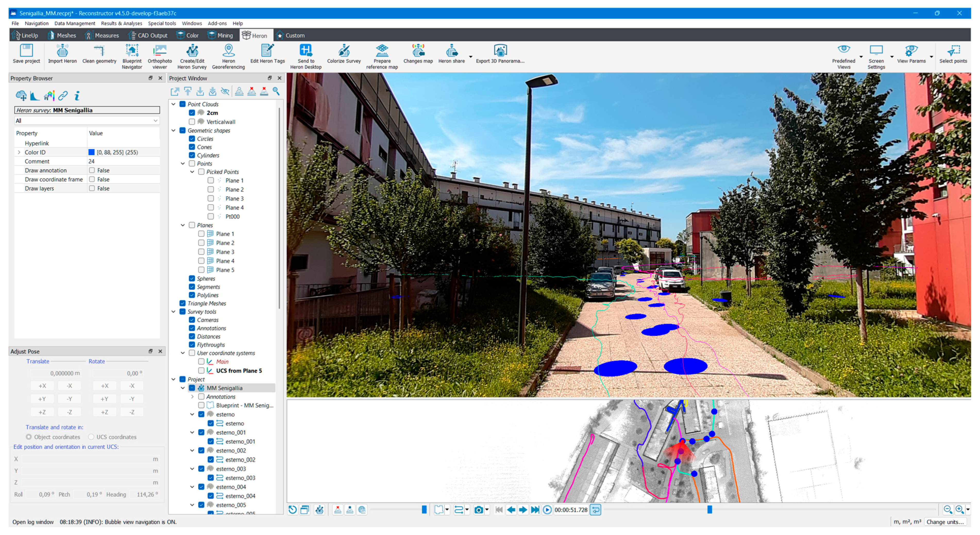Open the Data Management menu
The width and height of the screenshot is (980, 535).
point(74,23)
